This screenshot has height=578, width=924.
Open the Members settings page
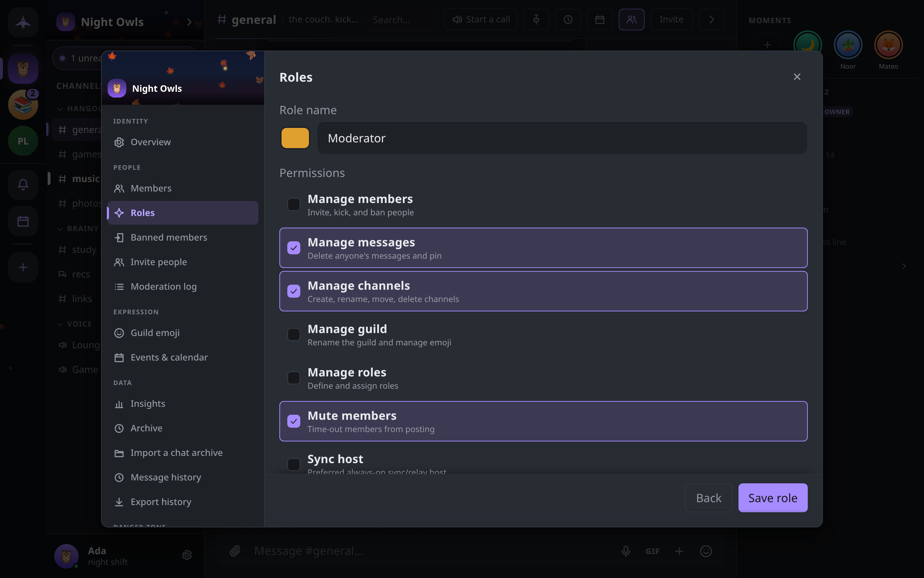tap(183, 188)
